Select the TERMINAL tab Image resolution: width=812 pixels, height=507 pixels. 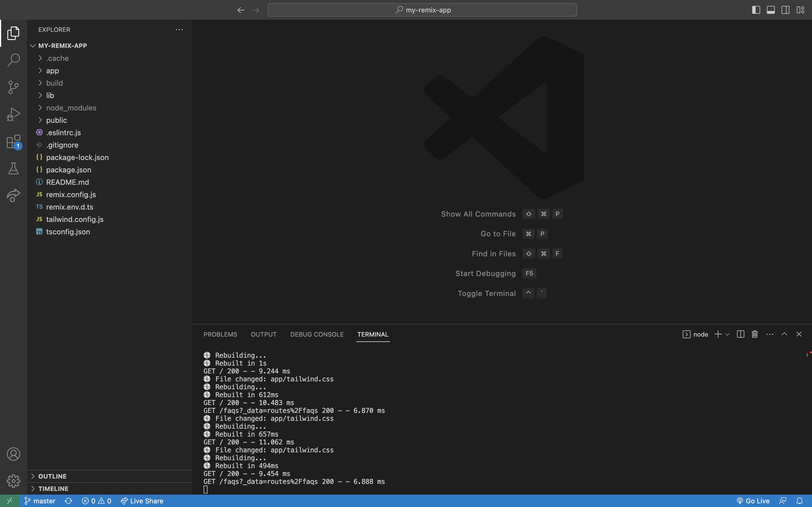click(x=372, y=334)
